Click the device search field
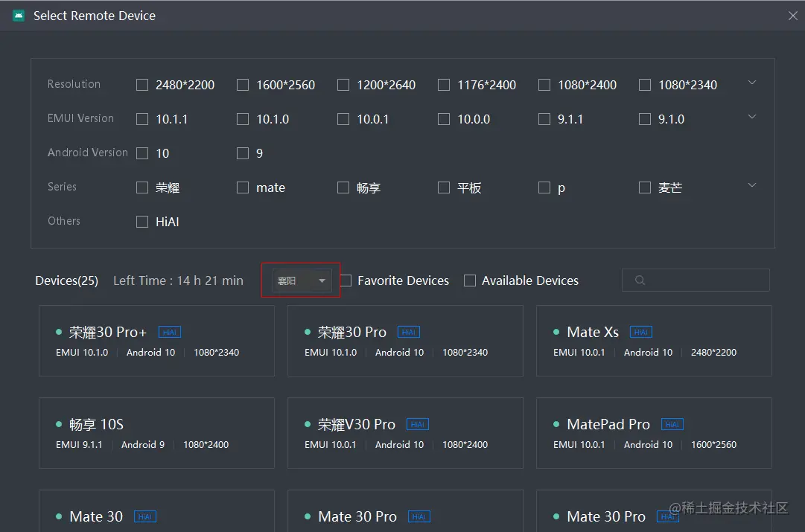 click(696, 280)
